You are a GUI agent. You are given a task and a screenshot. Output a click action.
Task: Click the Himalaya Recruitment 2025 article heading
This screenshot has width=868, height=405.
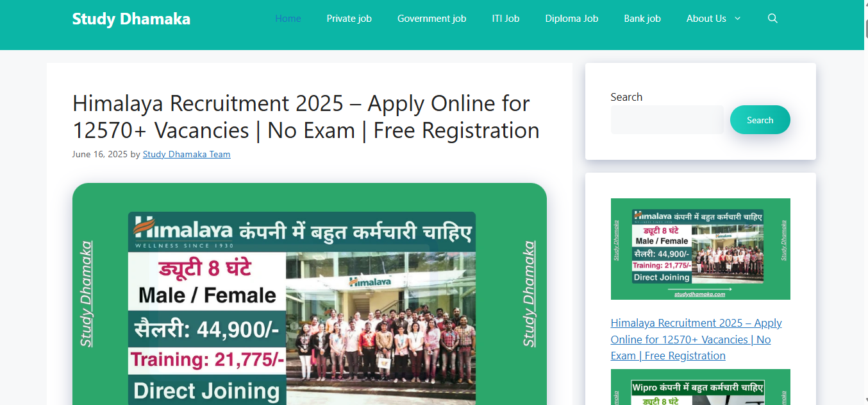pos(306,117)
